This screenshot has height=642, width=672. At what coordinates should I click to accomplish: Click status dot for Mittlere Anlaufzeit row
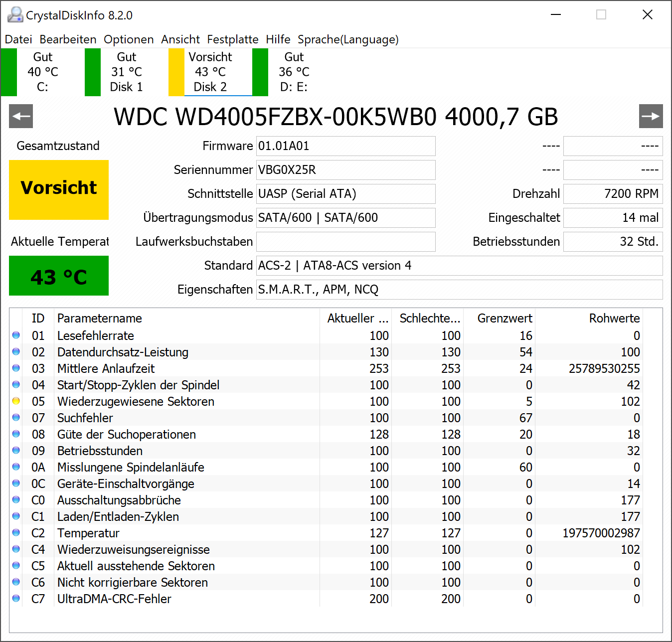click(x=16, y=368)
